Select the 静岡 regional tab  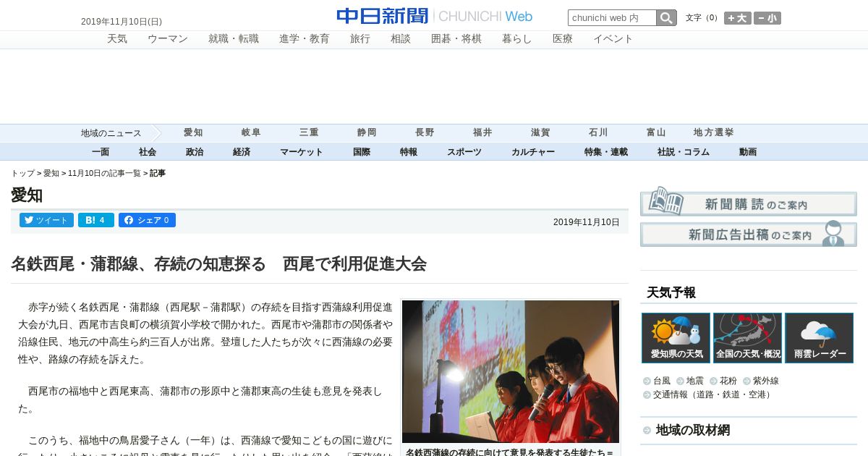[x=367, y=132]
